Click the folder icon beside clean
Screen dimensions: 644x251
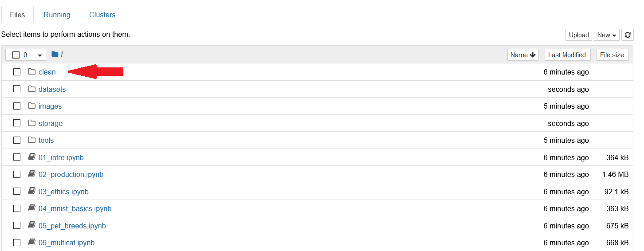(x=31, y=72)
